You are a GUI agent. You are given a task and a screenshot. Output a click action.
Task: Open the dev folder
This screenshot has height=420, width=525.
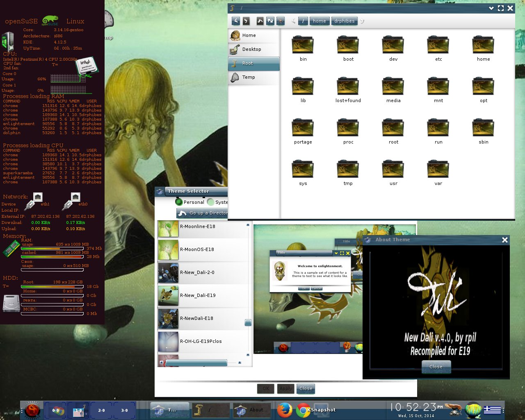tap(393, 48)
